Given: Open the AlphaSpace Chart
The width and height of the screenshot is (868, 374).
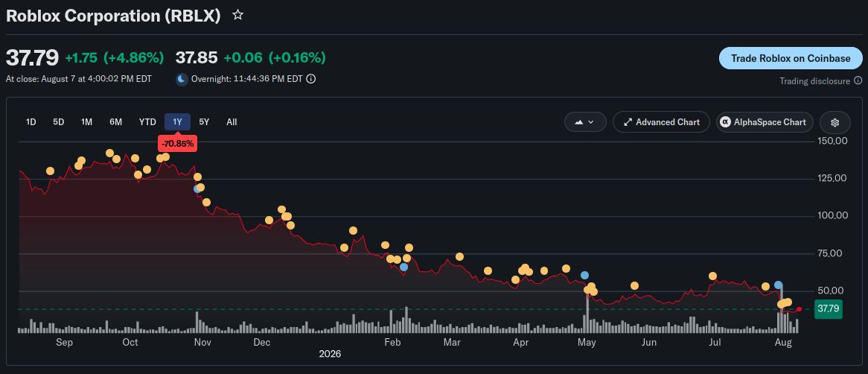Looking at the screenshot, I should tap(765, 122).
